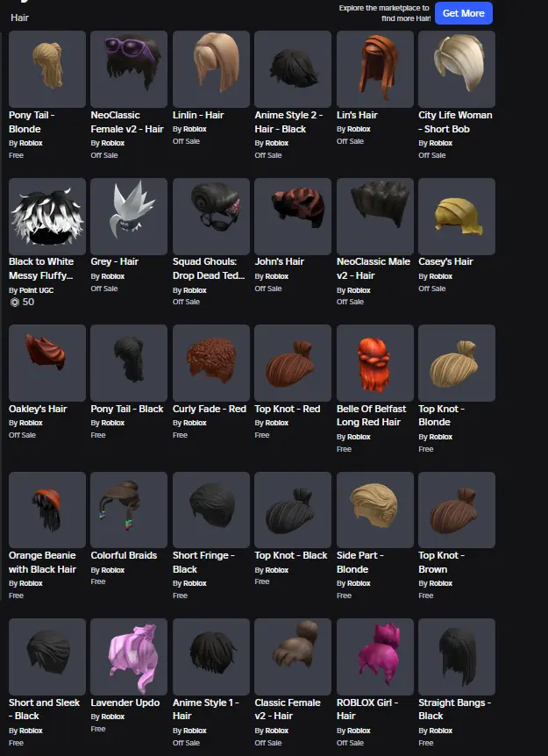Image resolution: width=548 pixels, height=756 pixels.
Task: Click the Point UGC creator link
Action: click(36, 290)
